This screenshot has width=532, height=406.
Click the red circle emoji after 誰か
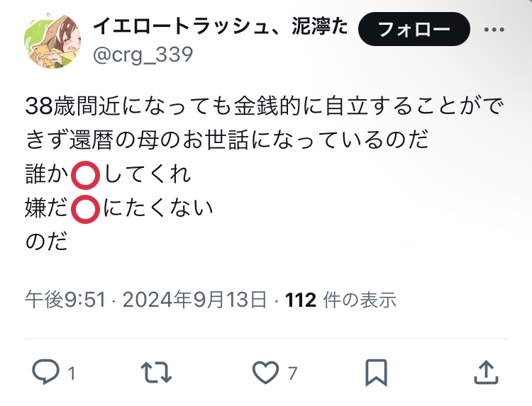(85, 175)
